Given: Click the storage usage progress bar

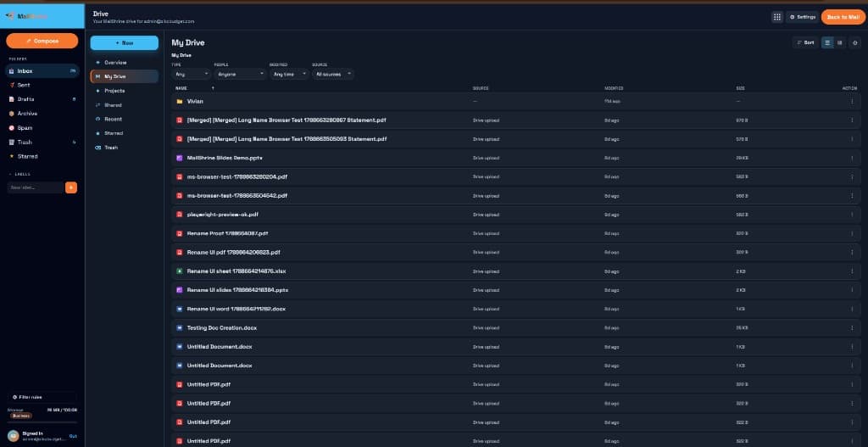Looking at the screenshot, I should [42, 422].
